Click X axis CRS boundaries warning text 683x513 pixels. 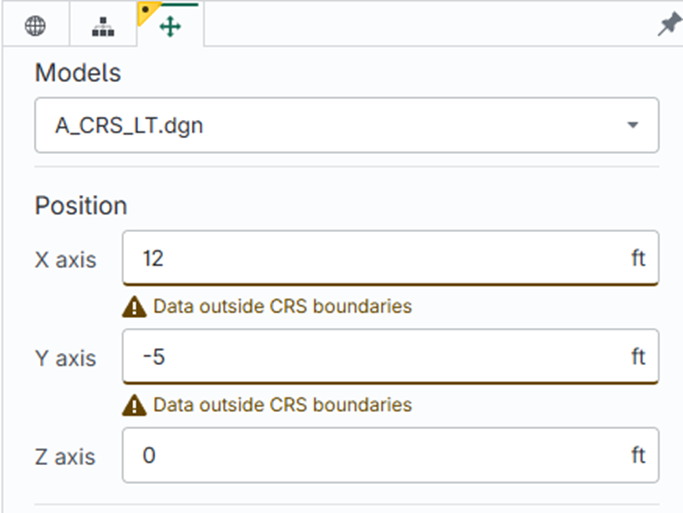coord(282,307)
